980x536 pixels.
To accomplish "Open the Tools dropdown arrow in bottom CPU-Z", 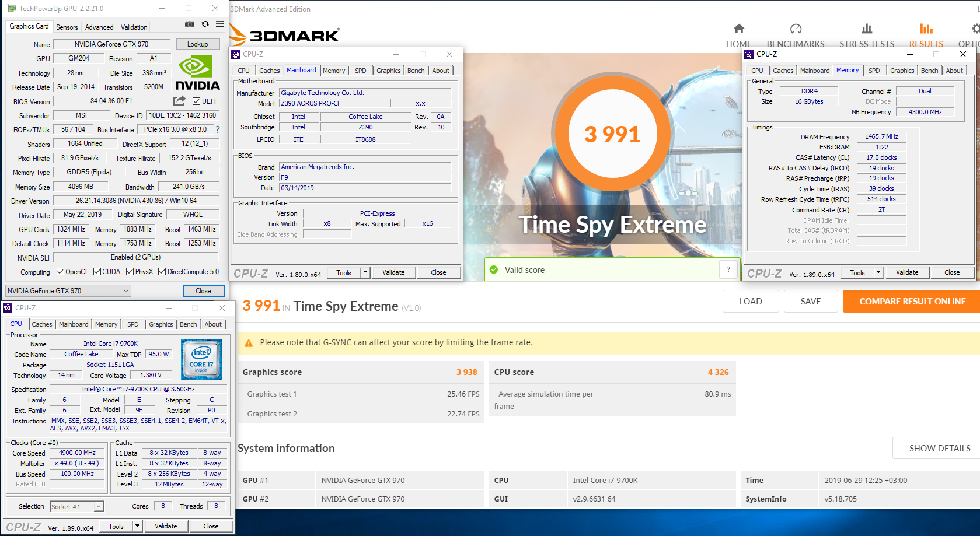I will pyautogui.click(x=137, y=526).
